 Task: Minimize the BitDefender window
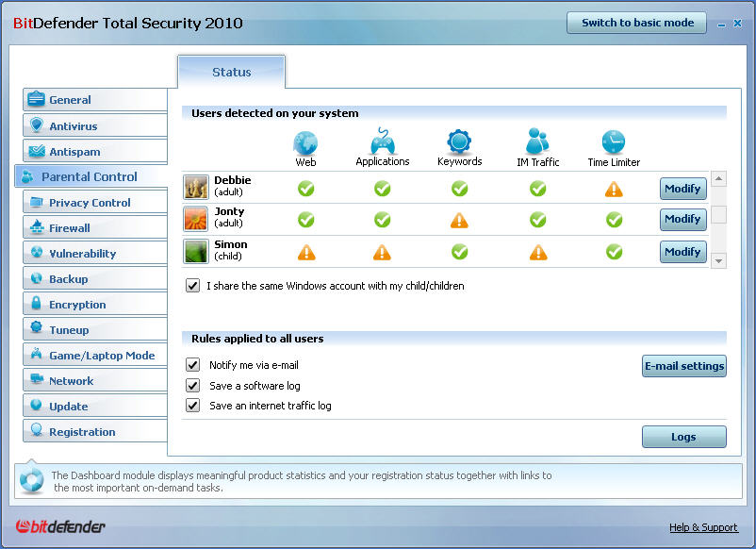[721, 25]
